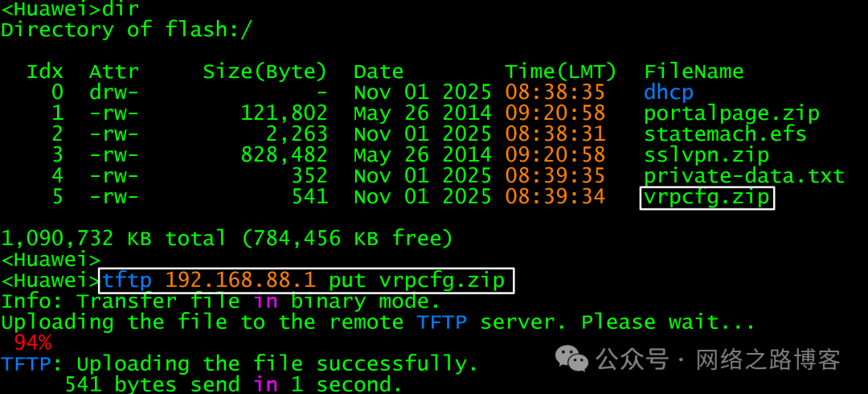Click the Idx column header
Image resolution: width=868 pixels, height=394 pixels.
pos(45,71)
